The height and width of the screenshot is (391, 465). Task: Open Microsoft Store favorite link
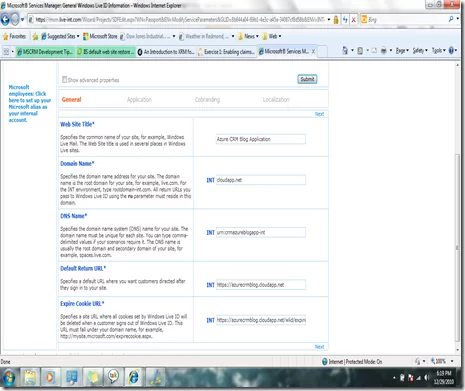pyautogui.click(x=100, y=36)
